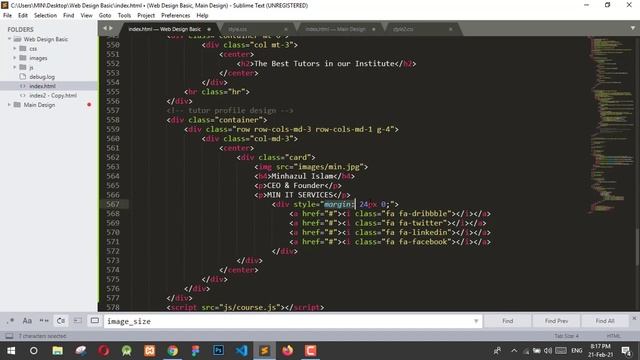
Task: Open the Preferences menu
Action: pos(176,16)
